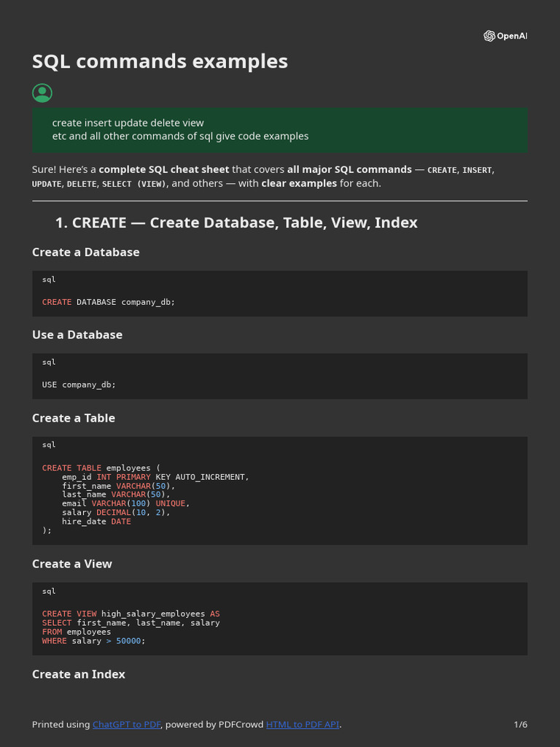Click the line 'last_name VARCHAR(50),'

(116, 495)
